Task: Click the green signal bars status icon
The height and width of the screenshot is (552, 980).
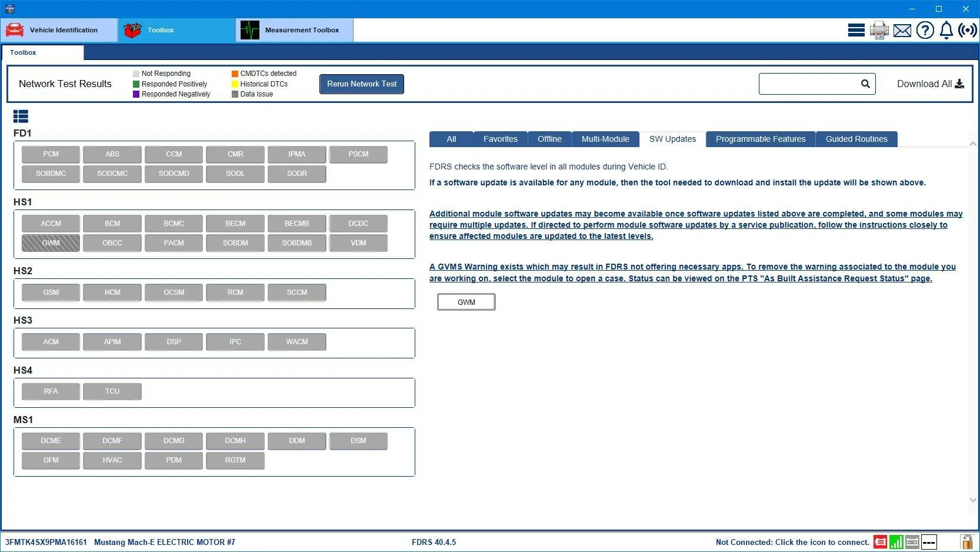Action: coord(896,542)
